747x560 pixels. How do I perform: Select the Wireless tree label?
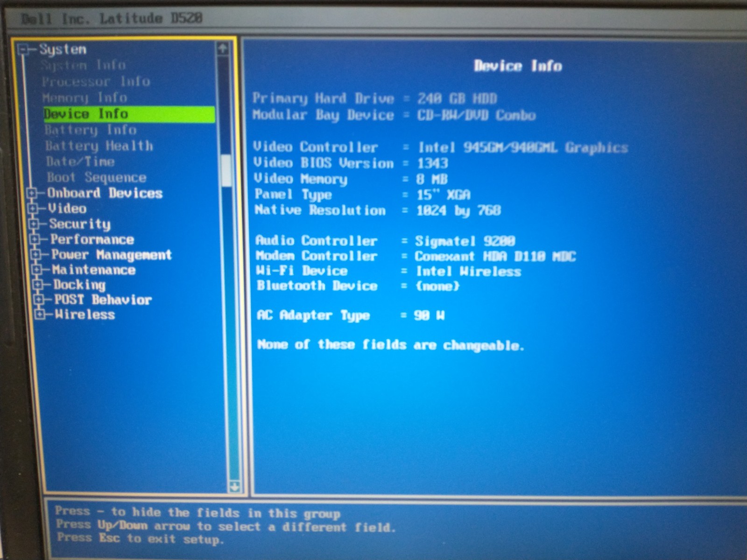coord(85,315)
